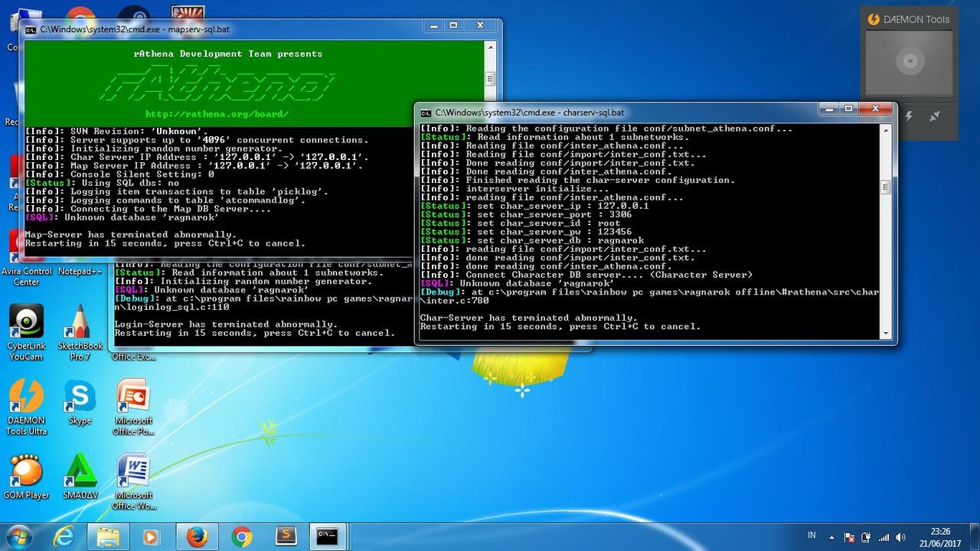Screen dimensions: 980x551
Task: Click the mapserv window scrollbar thumb
Action: [490, 79]
